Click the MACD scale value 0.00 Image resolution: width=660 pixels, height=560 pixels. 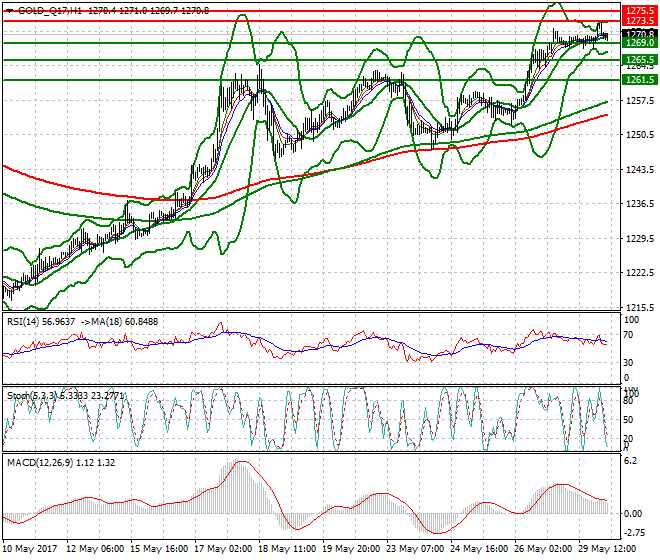coord(633,514)
